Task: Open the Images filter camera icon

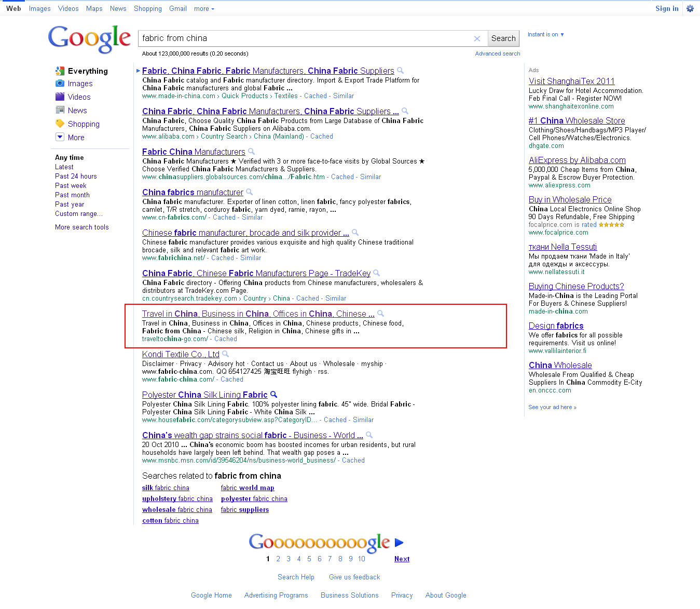Action: click(60, 83)
